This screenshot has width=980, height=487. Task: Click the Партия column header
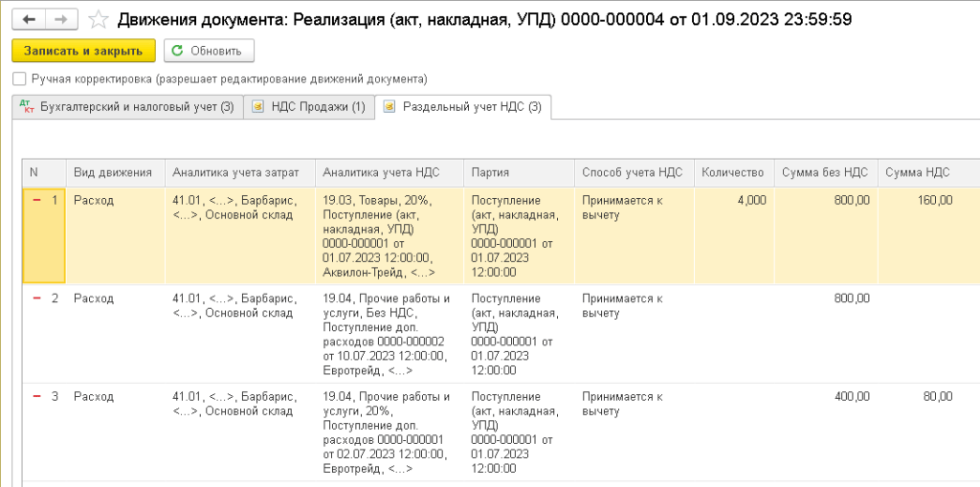[519, 172]
